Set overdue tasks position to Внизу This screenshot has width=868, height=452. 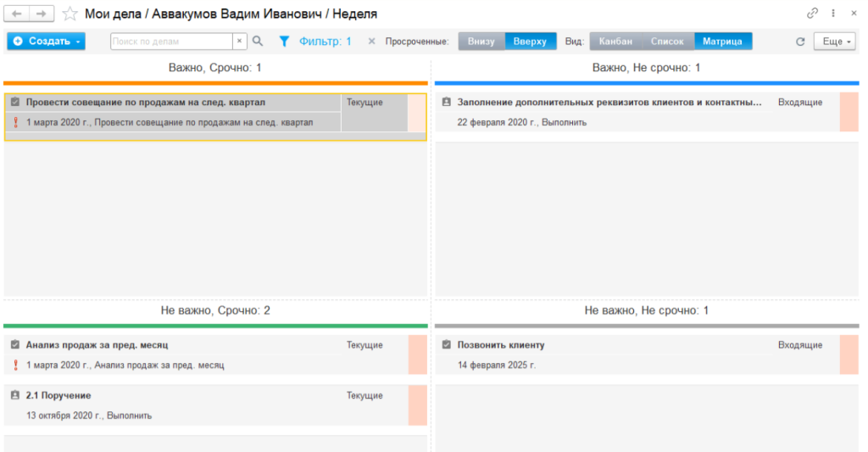[x=481, y=41]
